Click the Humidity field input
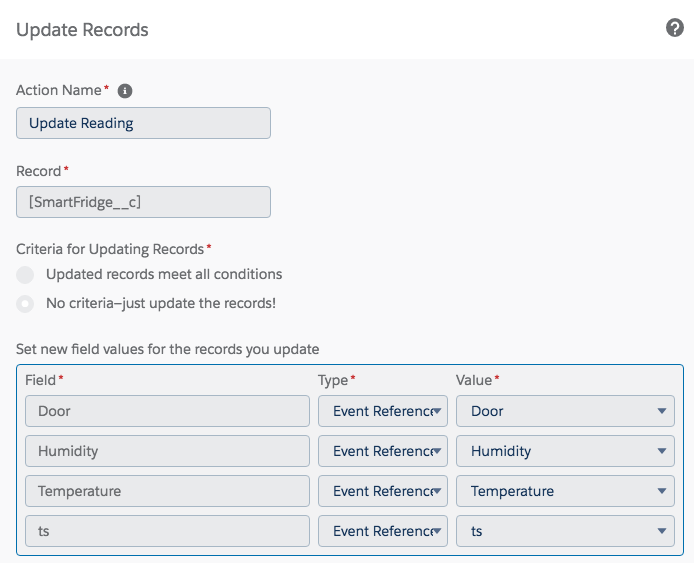 (x=167, y=451)
